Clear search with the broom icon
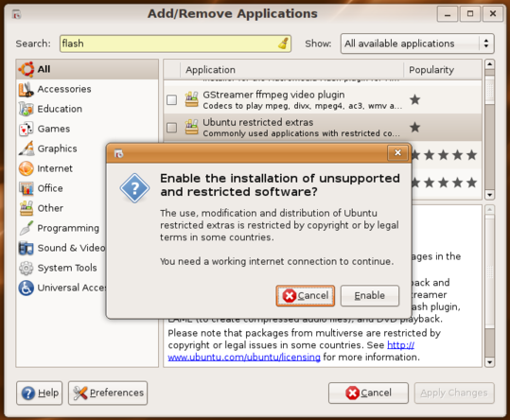This screenshot has width=510, height=420. 283,44
